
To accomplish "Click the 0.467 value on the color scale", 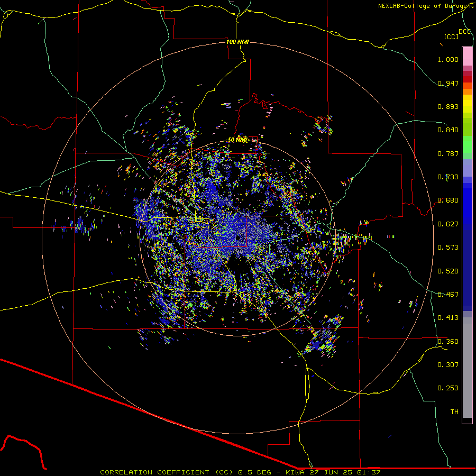I will tap(448, 295).
